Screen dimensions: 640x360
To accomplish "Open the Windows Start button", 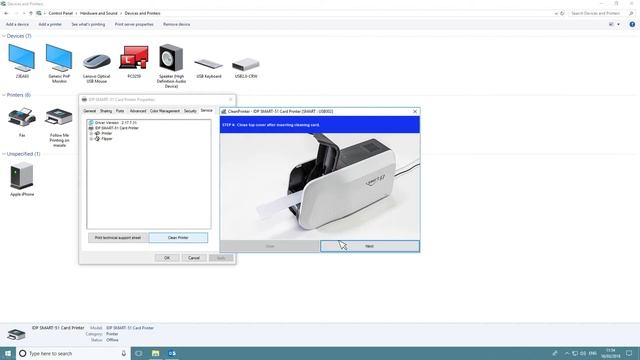I will pyautogui.click(x=8, y=353).
